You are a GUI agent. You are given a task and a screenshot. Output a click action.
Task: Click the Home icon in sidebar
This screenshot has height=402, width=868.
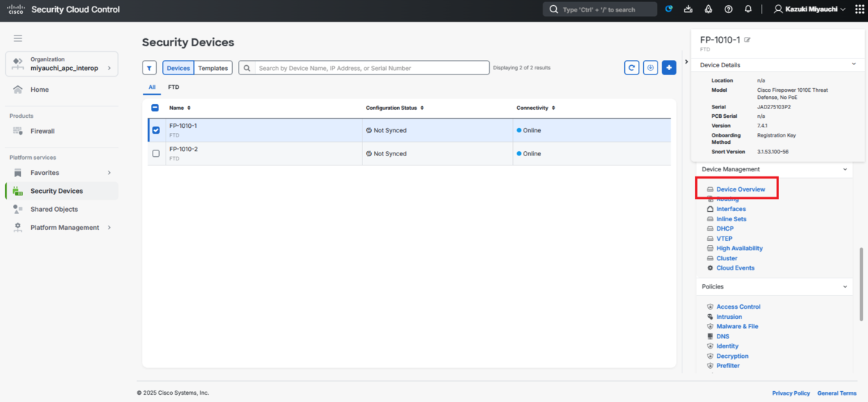(18, 90)
